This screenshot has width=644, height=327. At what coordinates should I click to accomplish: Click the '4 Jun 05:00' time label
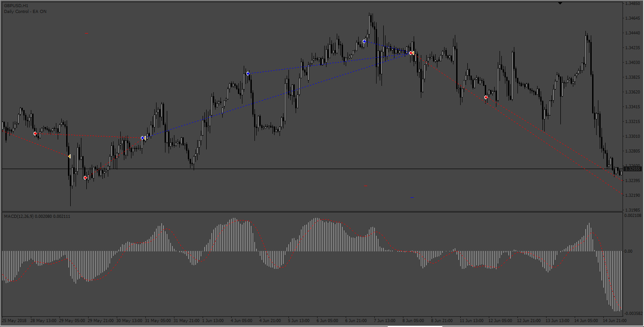point(241,321)
